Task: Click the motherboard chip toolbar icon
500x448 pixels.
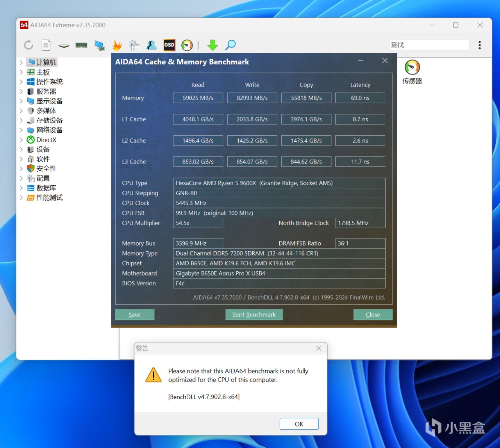Action: [x=64, y=46]
